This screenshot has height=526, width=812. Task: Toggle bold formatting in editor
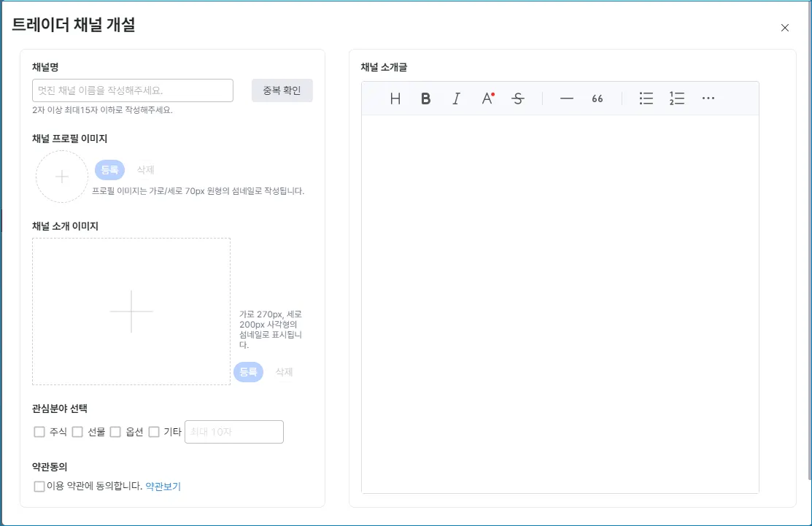tap(425, 98)
